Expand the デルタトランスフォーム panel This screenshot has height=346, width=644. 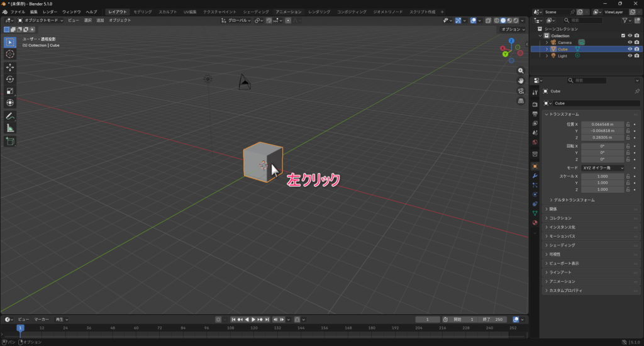(x=574, y=200)
